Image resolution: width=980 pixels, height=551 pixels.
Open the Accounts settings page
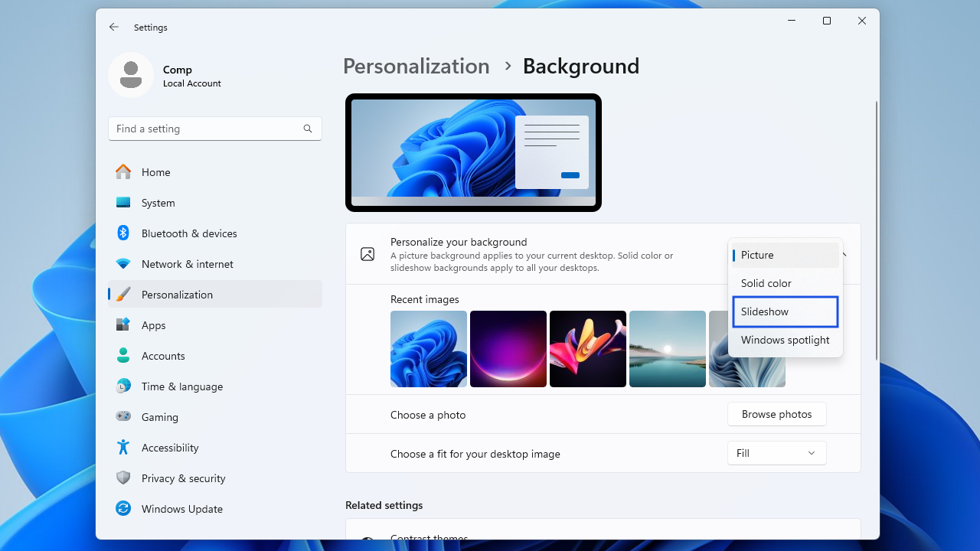(x=215, y=356)
